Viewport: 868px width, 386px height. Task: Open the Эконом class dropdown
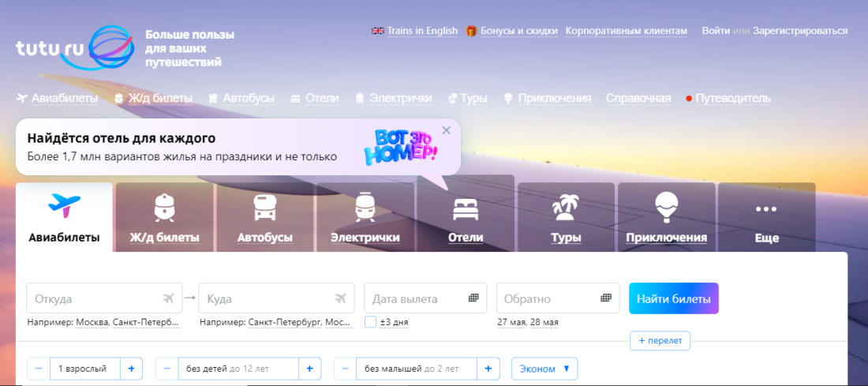[x=544, y=369]
